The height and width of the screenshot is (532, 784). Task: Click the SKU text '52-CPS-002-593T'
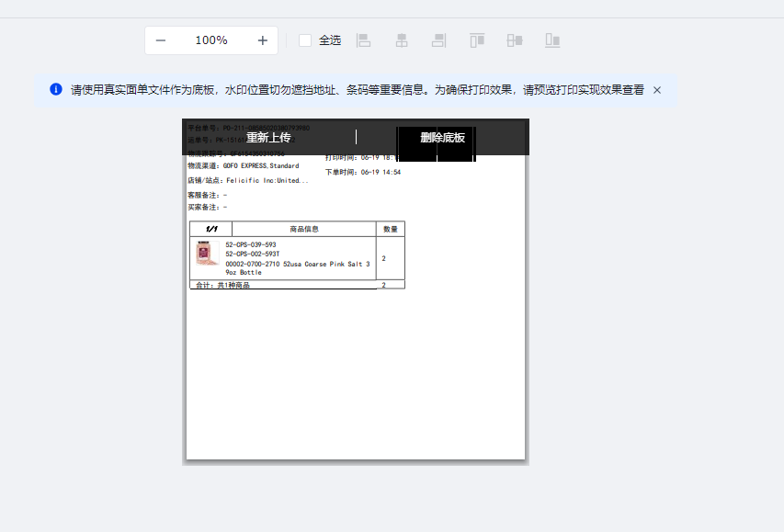coord(253,254)
